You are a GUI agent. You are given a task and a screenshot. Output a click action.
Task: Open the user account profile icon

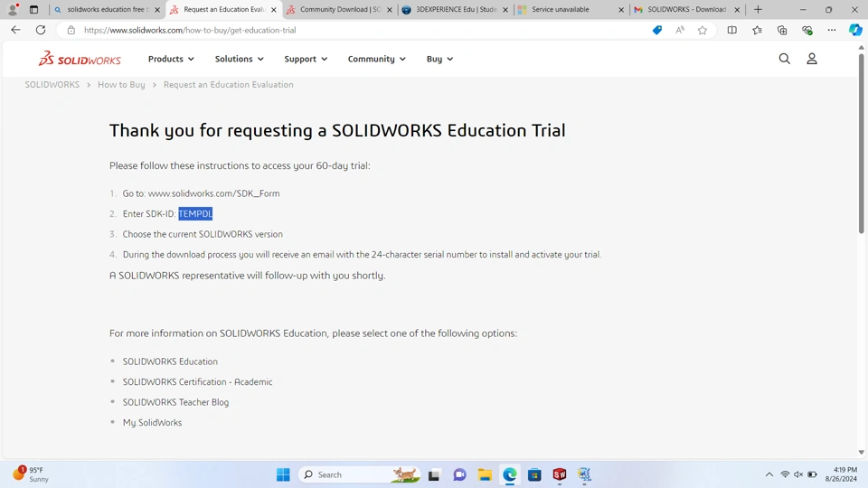point(812,59)
